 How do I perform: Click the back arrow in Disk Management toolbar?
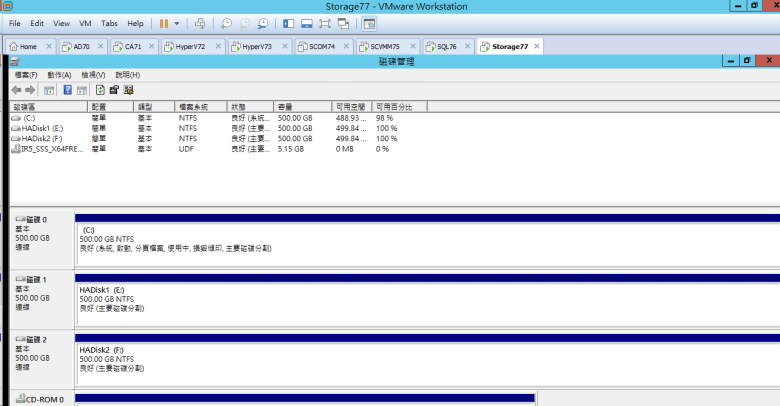17,90
